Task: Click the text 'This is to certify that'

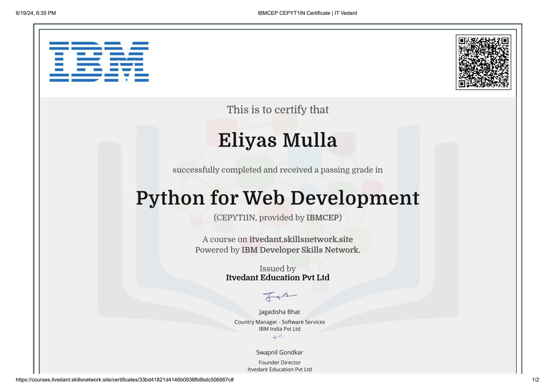Action: [x=277, y=110]
